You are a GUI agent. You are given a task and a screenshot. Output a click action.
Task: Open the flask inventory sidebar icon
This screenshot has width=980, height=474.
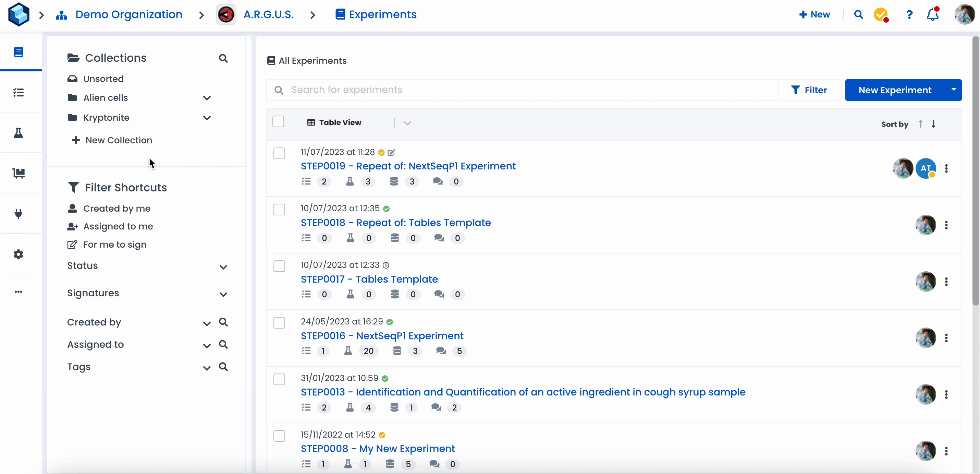18,133
